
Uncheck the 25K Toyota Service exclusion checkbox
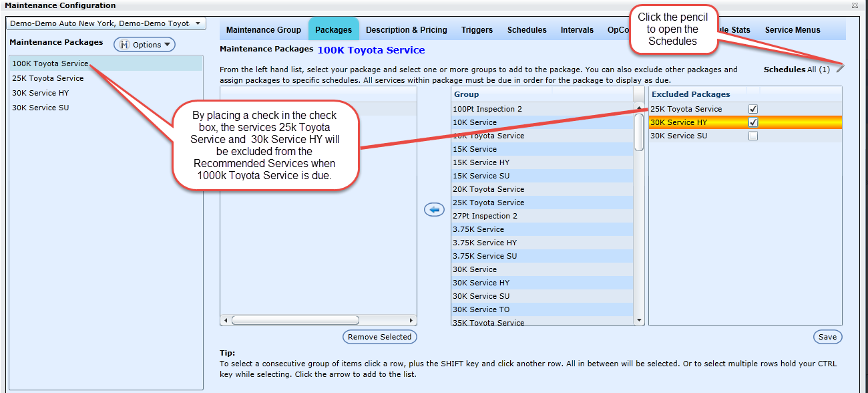[753, 109]
